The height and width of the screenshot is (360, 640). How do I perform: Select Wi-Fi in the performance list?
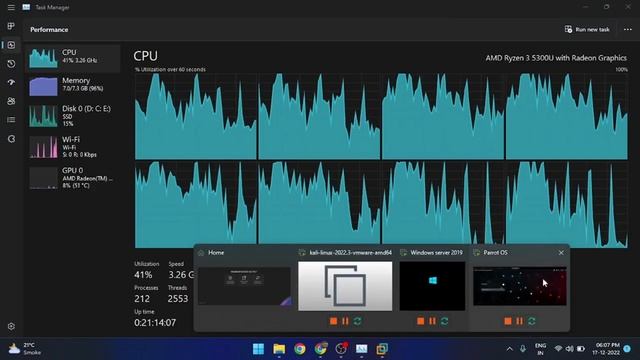tap(73, 147)
